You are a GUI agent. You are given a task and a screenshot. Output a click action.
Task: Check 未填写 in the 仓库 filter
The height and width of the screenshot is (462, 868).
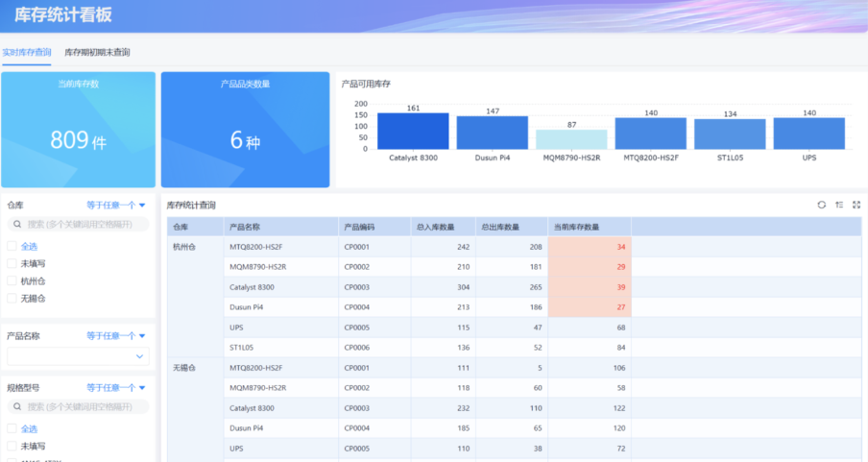(x=12, y=264)
